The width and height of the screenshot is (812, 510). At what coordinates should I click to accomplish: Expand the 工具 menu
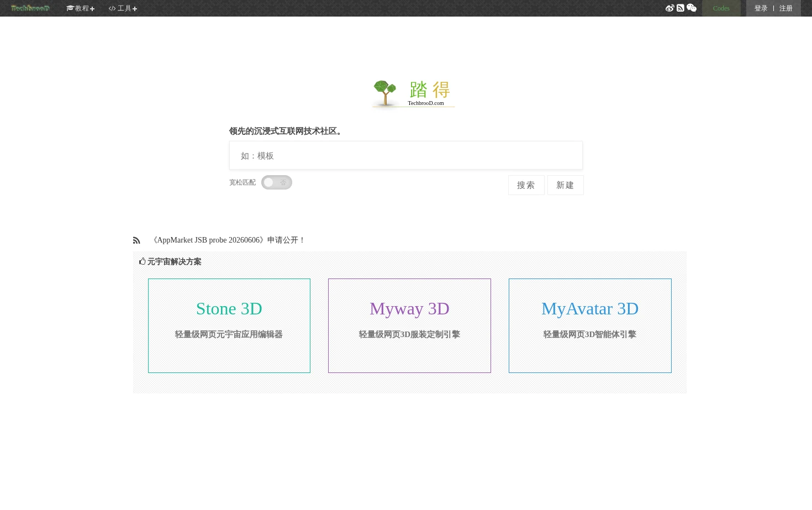(123, 8)
